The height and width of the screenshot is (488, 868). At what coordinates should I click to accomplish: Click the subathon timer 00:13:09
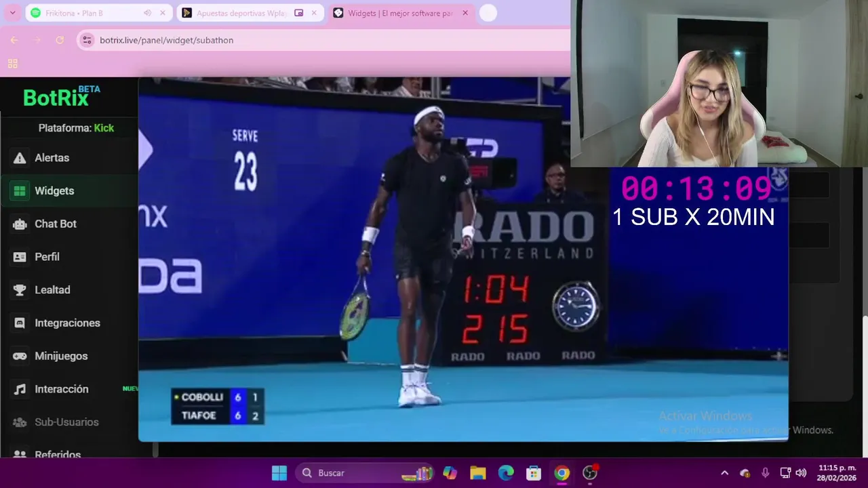(696, 188)
